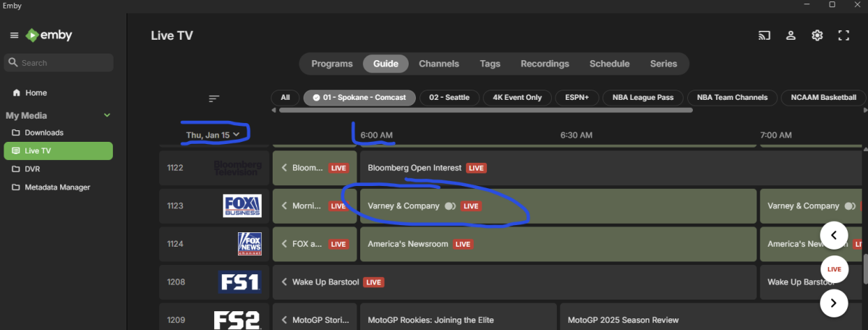Open the Thu, Jan 15 date dropdown

point(213,135)
